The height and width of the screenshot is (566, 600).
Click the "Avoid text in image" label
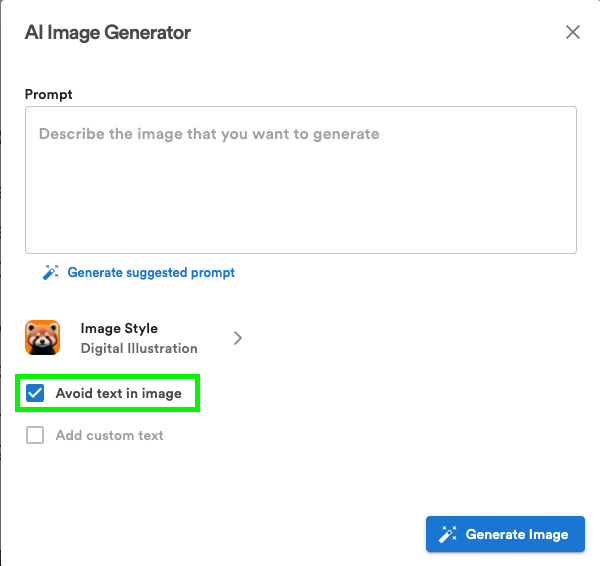click(x=118, y=393)
